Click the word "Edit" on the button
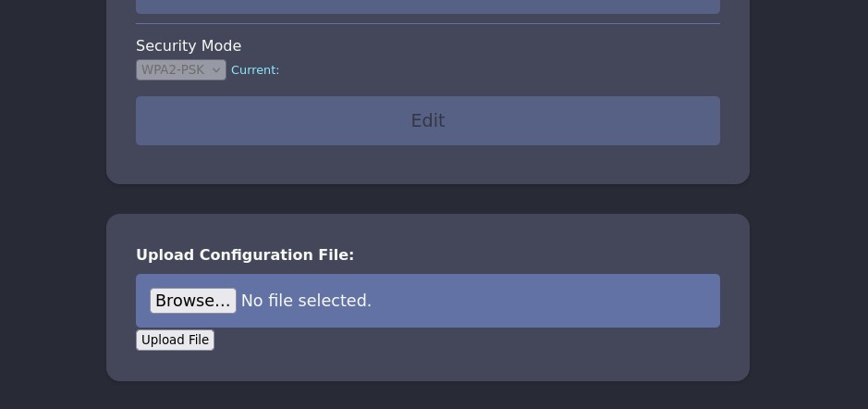 tap(428, 120)
